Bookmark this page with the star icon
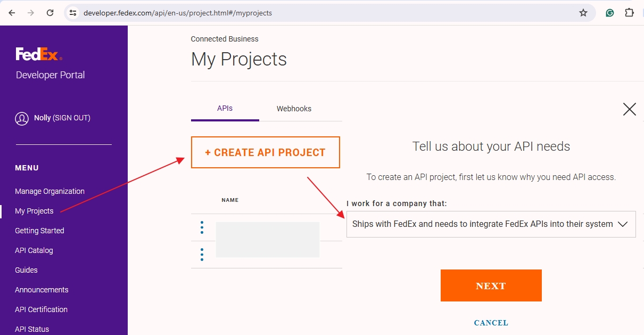 coord(583,13)
